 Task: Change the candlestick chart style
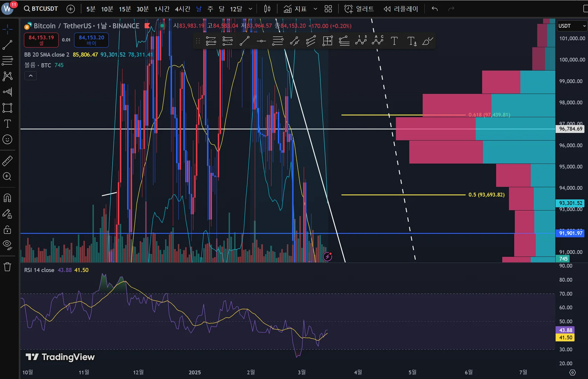coord(267,9)
